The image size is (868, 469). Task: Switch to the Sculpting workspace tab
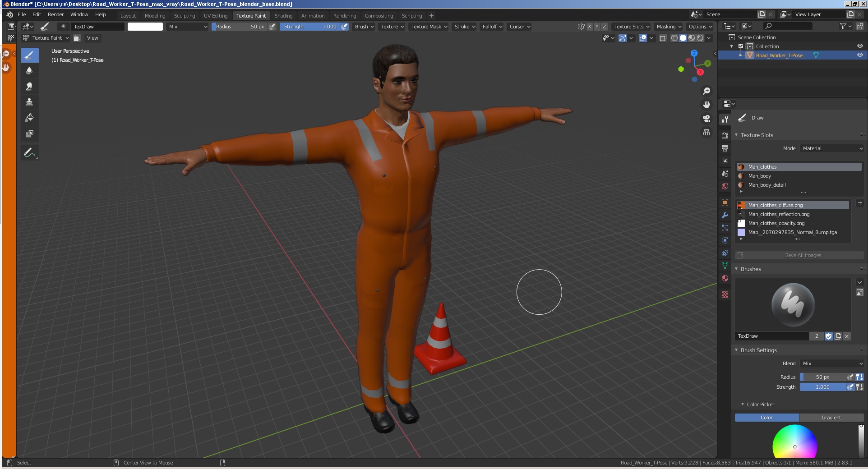coord(185,15)
